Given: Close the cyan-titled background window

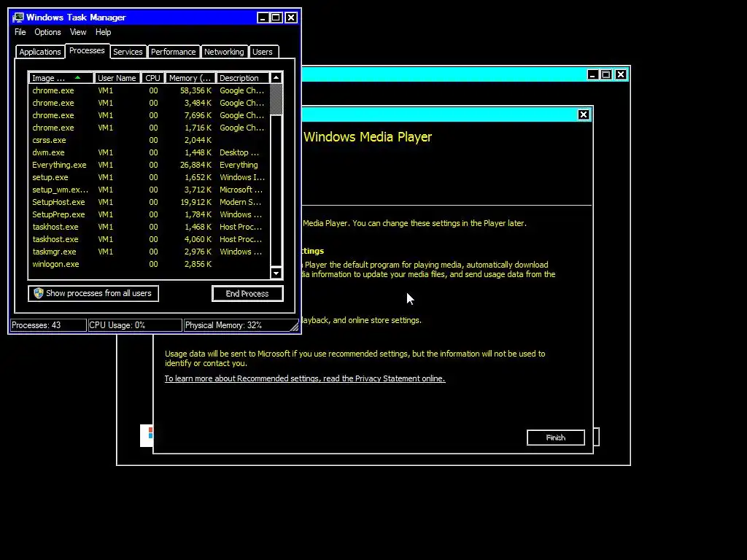Looking at the screenshot, I should [621, 75].
